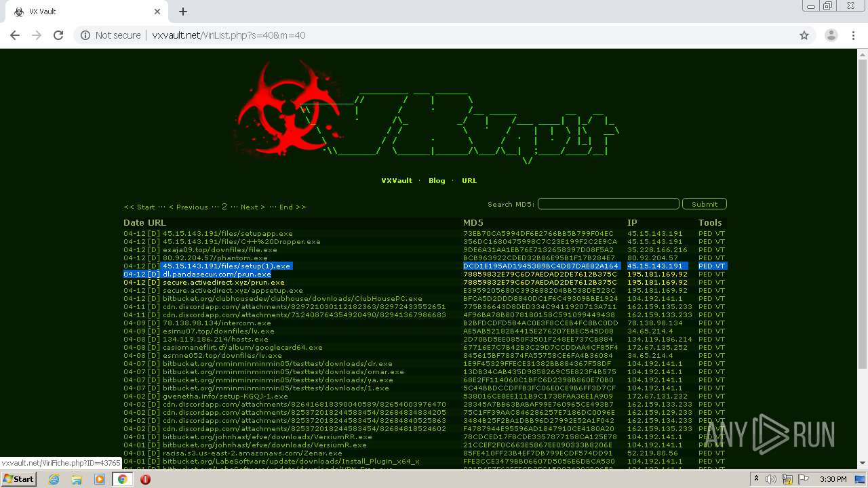
Task: Open the Blog navigation link
Action: 437,181
